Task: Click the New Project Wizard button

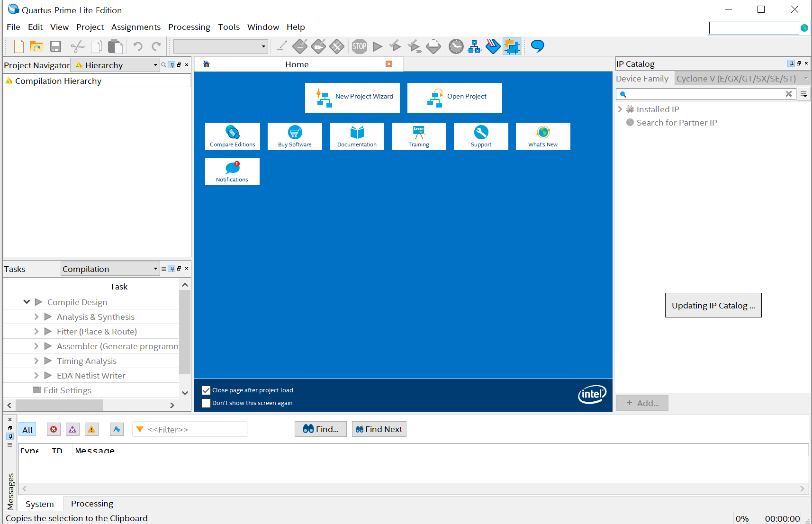Action: pos(352,98)
